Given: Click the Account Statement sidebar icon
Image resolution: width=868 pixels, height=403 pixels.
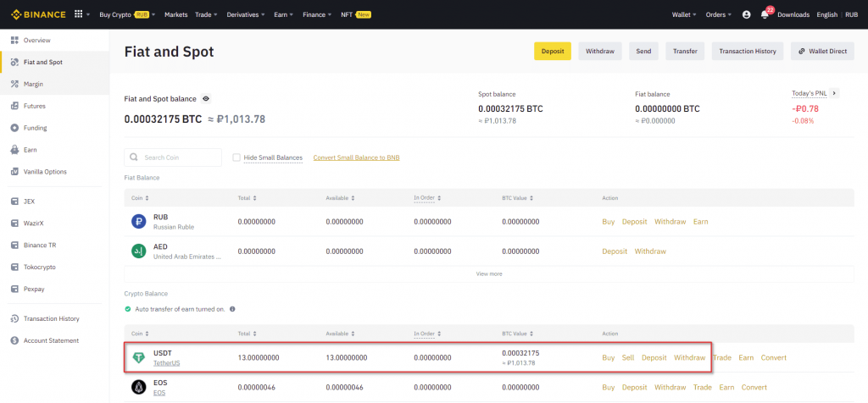Looking at the screenshot, I should (15, 340).
